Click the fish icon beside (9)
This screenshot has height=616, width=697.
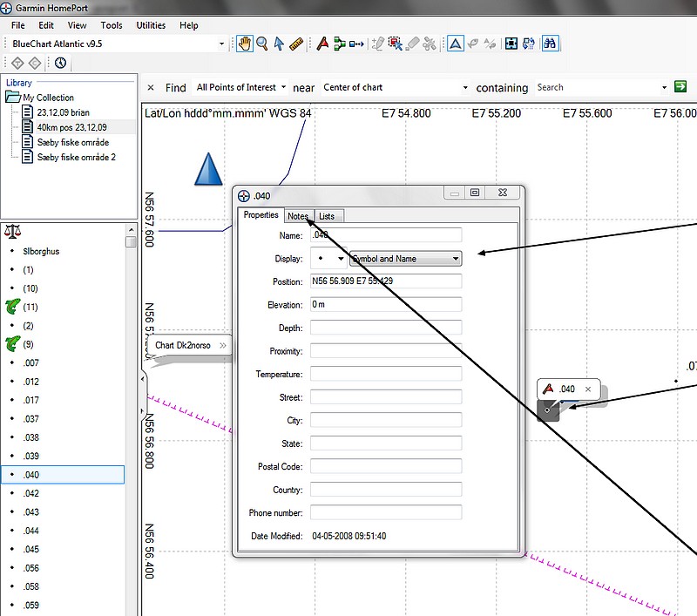tap(13, 344)
